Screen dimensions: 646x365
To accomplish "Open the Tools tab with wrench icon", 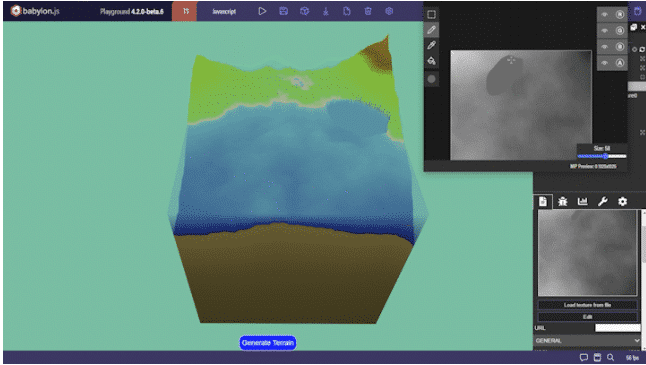I will (x=602, y=201).
